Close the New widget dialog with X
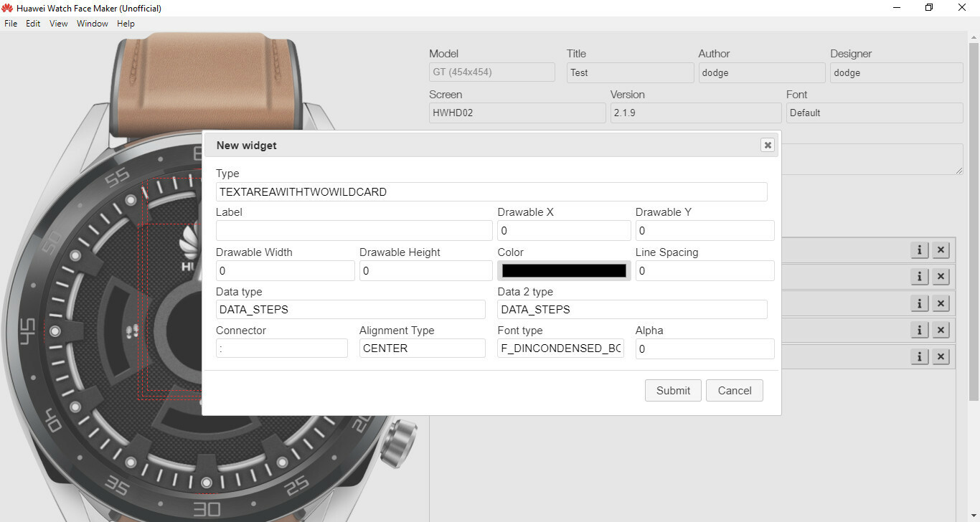Viewport: 980px width, 522px height. [768, 145]
